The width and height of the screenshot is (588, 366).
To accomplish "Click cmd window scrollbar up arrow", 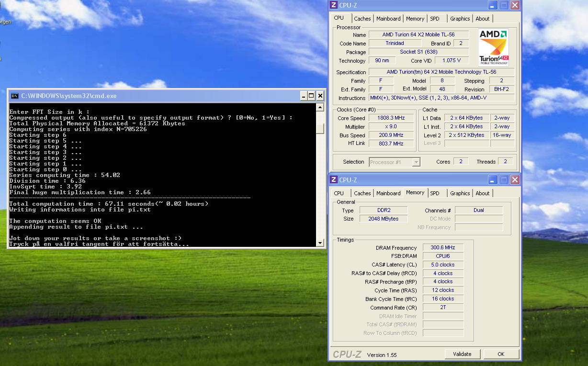I will (x=320, y=108).
